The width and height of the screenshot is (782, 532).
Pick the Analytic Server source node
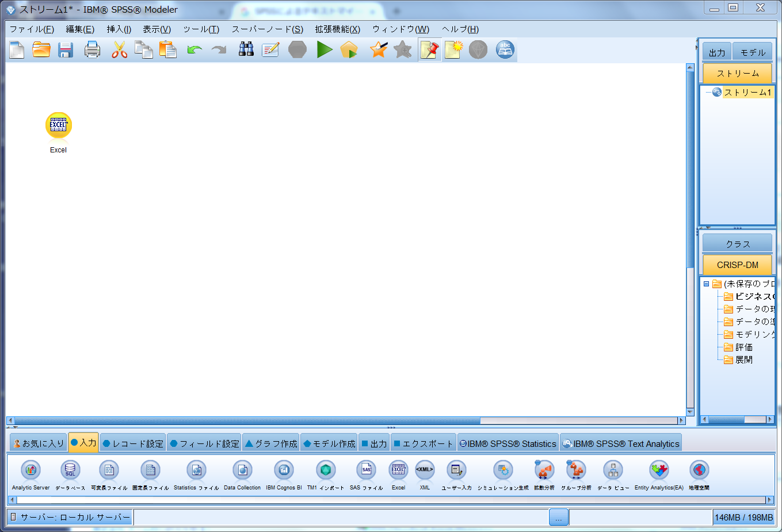pos(31,470)
